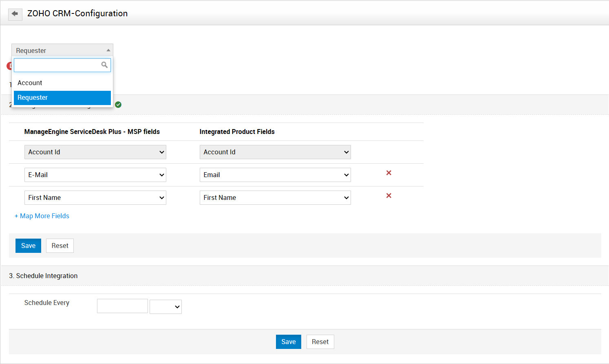
Task: Click the back arrow beside ZOHO CRM-Configuration
Action: point(15,14)
